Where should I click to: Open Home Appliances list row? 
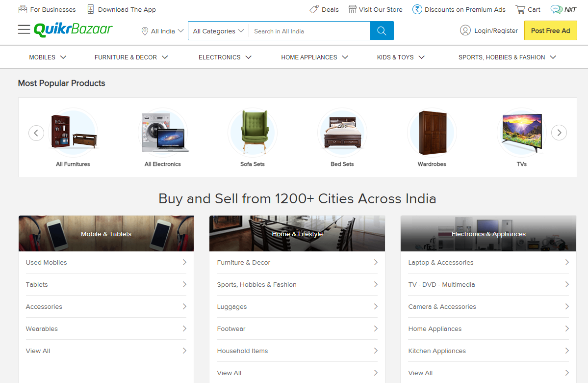(488, 329)
